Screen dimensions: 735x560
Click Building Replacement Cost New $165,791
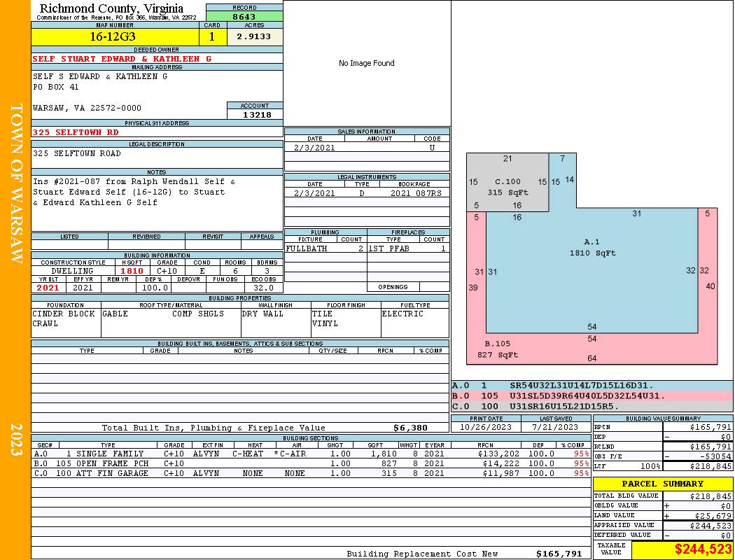[x=559, y=554]
